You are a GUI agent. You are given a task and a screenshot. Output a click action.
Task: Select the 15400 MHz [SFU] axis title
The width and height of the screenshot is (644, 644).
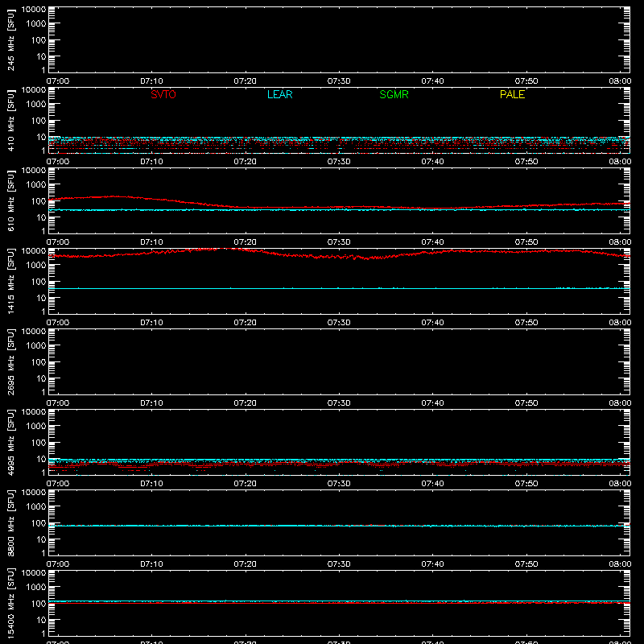coord(11,603)
